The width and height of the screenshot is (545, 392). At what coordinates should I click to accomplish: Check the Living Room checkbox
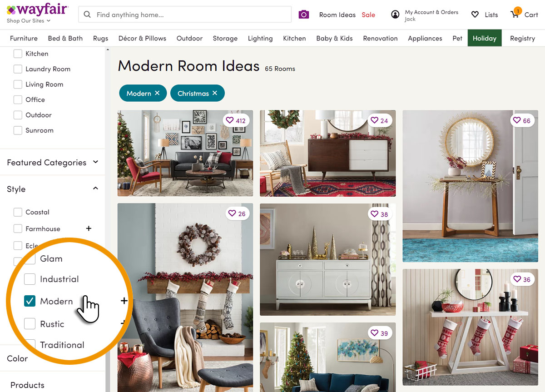point(18,84)
